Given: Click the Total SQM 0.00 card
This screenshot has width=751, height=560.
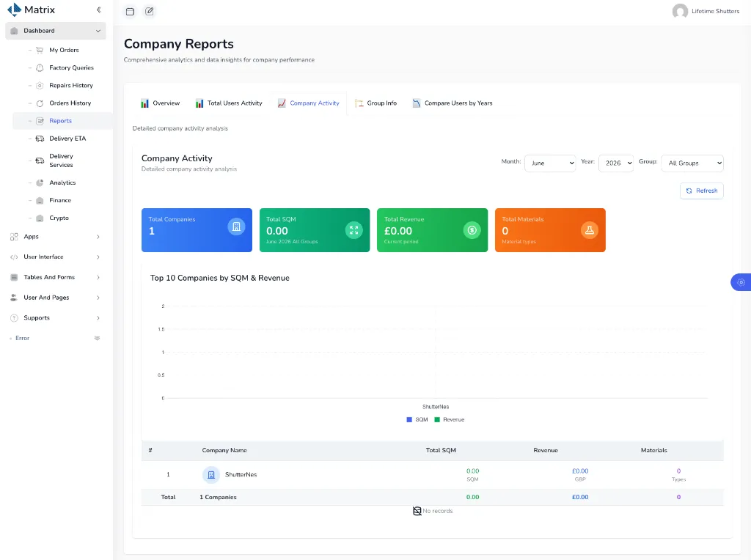Looking at the screenshot, I should coord(315,230).
